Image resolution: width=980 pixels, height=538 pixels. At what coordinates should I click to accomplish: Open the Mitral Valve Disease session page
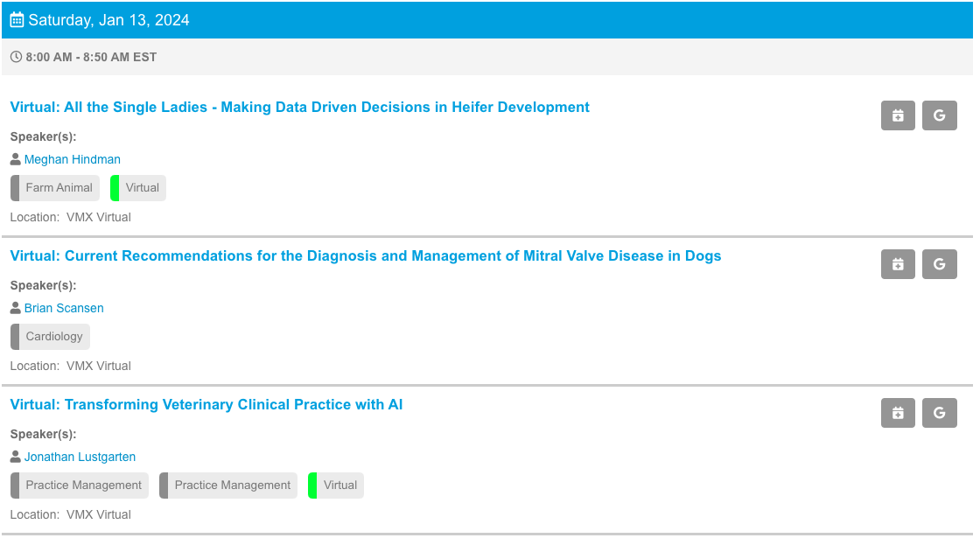[366, 255]
